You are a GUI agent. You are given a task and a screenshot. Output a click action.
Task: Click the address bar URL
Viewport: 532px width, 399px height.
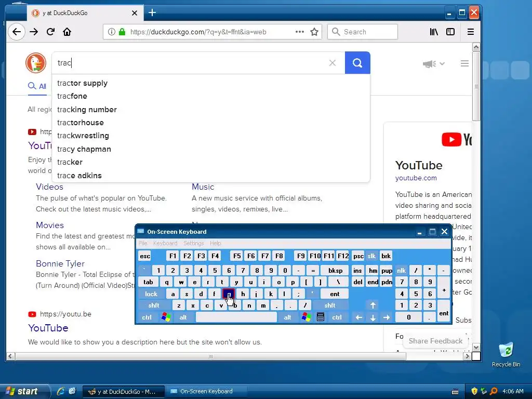pos(198,32)
